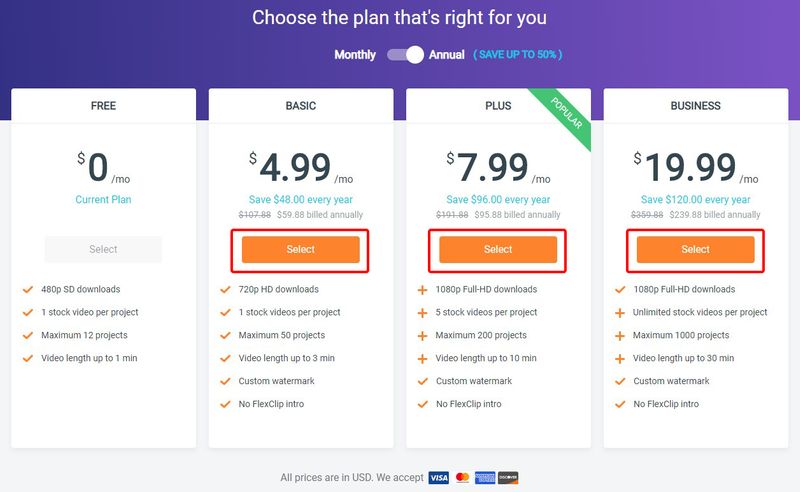This screenshot has width=800, height=492.
Task: Click the BUSINESS plan header
Action: pyautogui.click(x=695, y=106)
